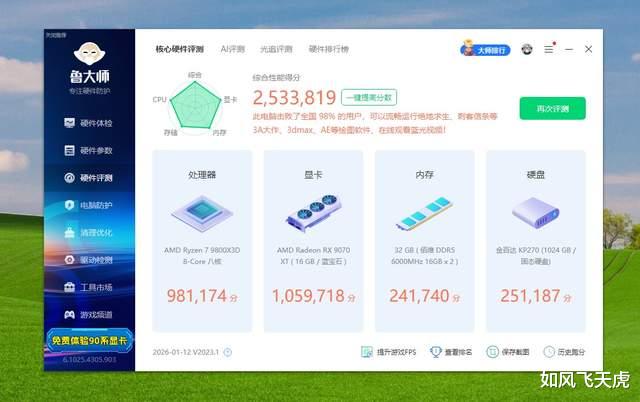The image size is (640, 402).
Task: Click the total score 2,533,819
Action: click(294, 98)
